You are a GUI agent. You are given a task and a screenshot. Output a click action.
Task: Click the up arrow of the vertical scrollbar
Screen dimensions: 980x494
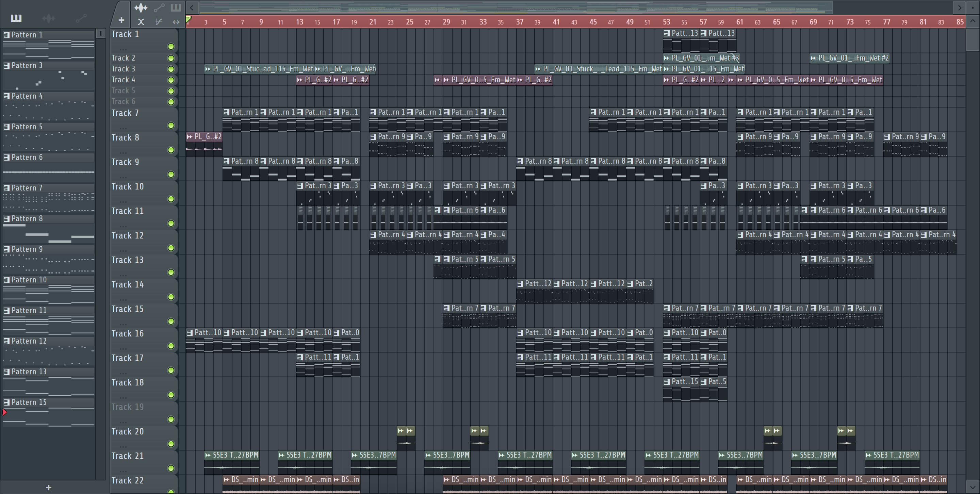click(973, 21)
